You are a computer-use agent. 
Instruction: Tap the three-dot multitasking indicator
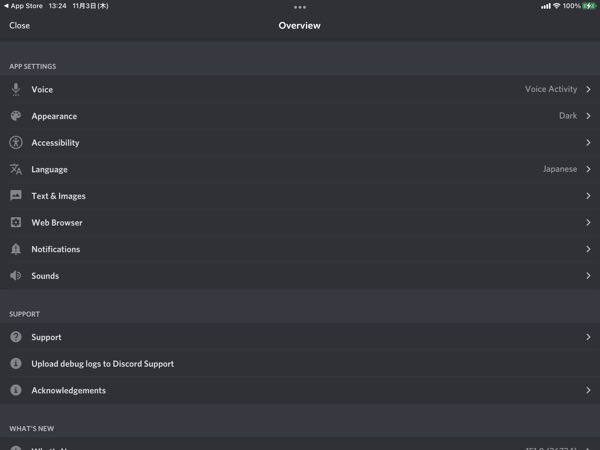tap(300, 7)
